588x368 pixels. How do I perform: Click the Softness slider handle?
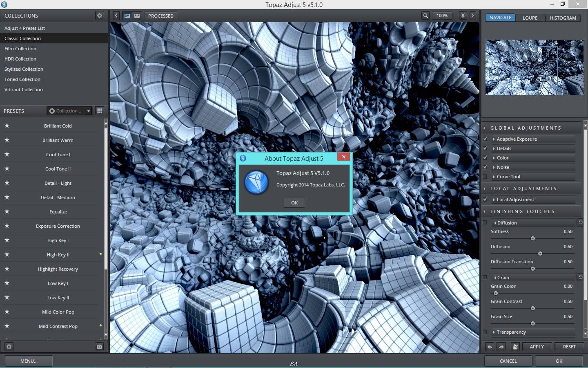[x=533, y=238]
